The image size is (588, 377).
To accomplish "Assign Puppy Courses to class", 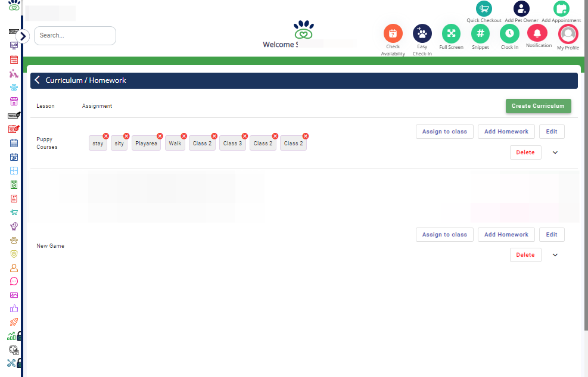I will click(x=444, y=132).
